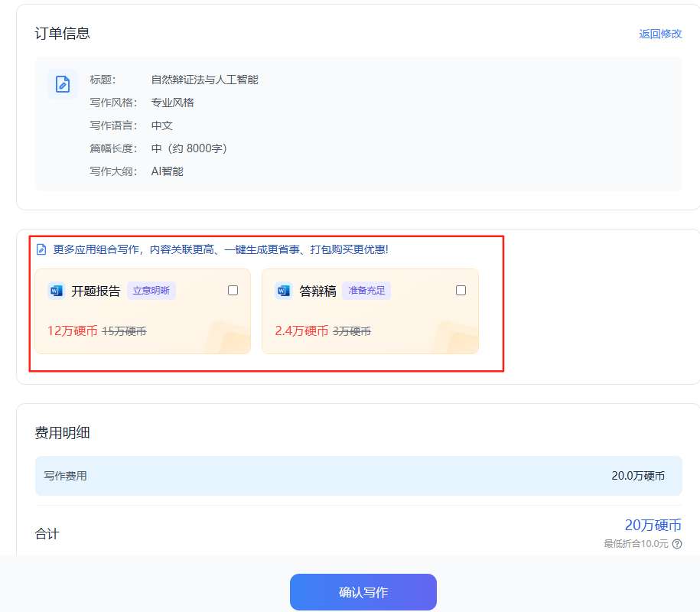Click the question mark help icon near 最低折合10.0元
This screenshot has width=700, height=612.
tap(677, 544)
